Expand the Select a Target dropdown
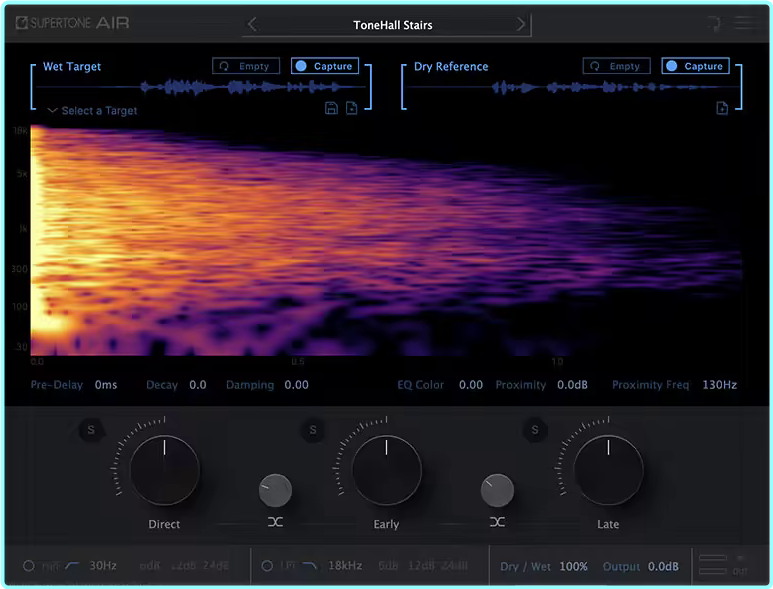 pyautogui.click(x=93, y=110)
